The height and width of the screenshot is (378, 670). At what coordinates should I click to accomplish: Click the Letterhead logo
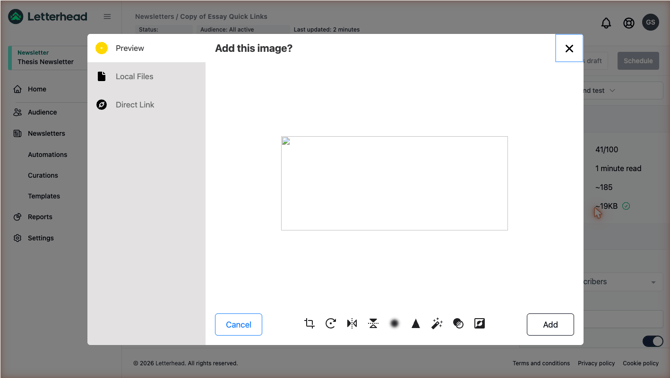pos(47,17)
